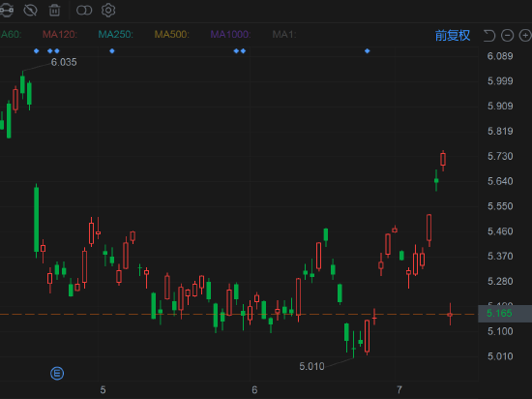
Task: Select the MA500 indicator label
Action: tap(171, 34)
